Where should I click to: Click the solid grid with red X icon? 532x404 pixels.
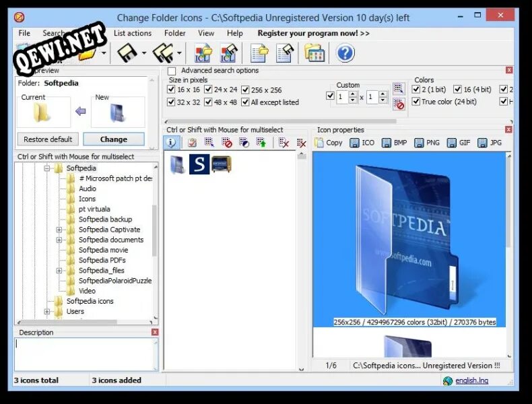(x=301, y=143)
